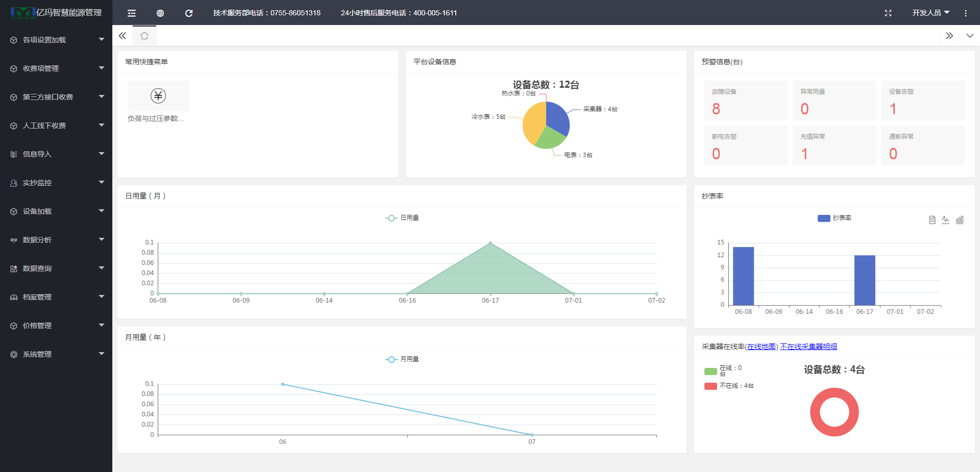Open 负荷与过压参数 shortcut yen icon
Viewport: 980px width, 472px height.
[158, 96]
